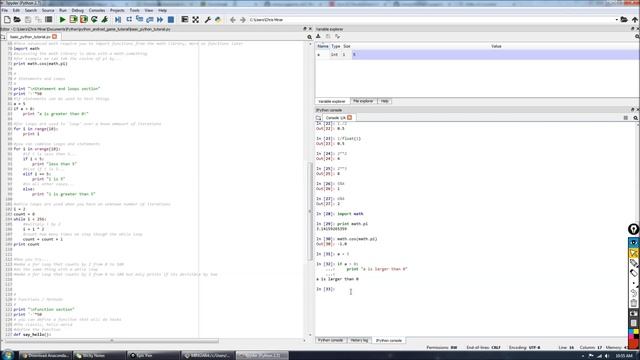Switch to the Variable explorer tab
Screen dimensions: 640x360
coord(332,101)
